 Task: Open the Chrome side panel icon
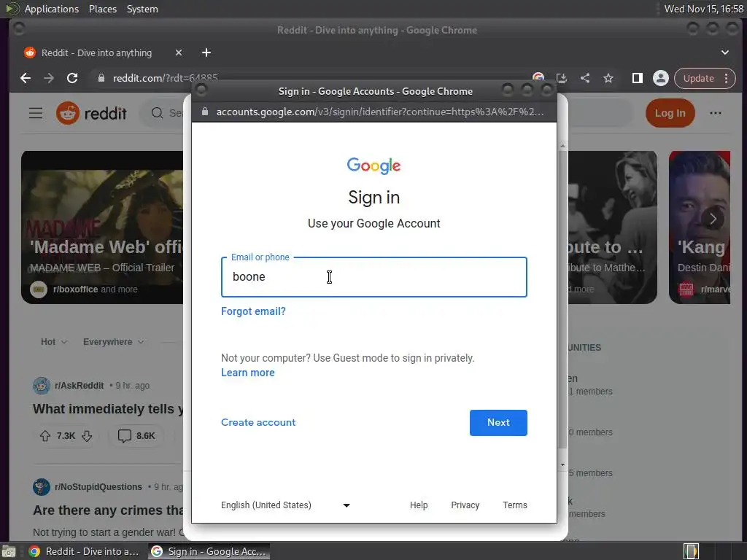(637, 78)
